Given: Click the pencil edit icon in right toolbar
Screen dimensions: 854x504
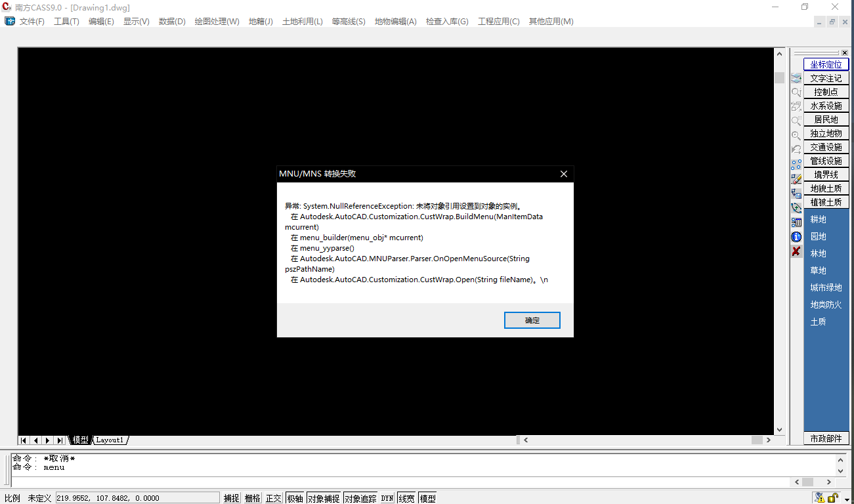Looking at the screenshot, I should tap(796, 179).
